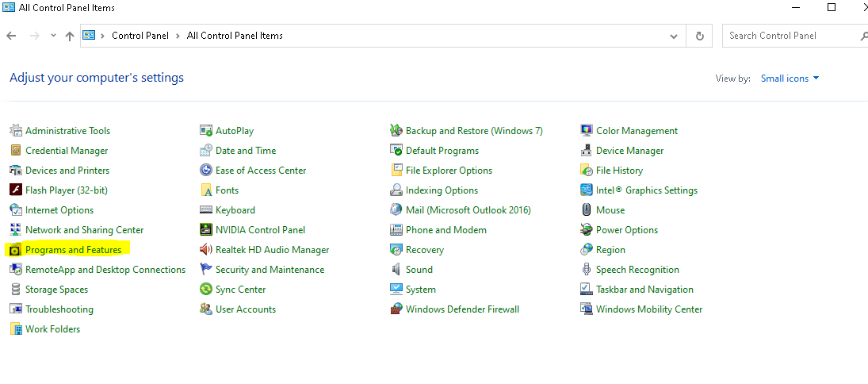The height and width of the screenshot is (384, 868).
Task: Select All Control Panel Items breadcrumb
Action: point(235,36)
